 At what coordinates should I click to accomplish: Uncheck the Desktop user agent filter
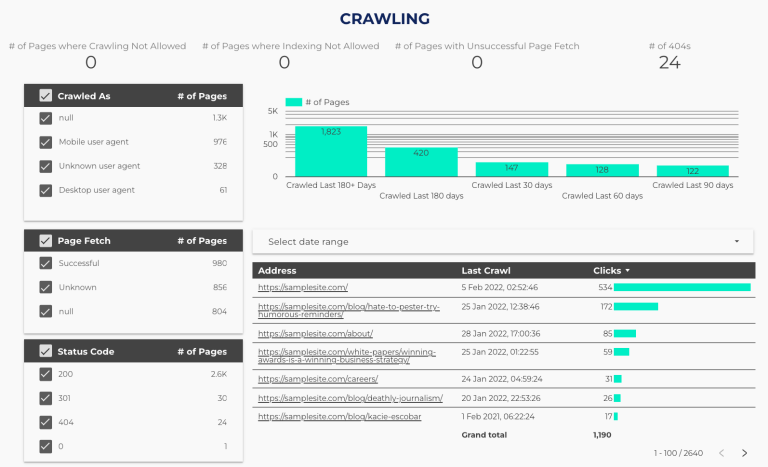tap(45, 190)
